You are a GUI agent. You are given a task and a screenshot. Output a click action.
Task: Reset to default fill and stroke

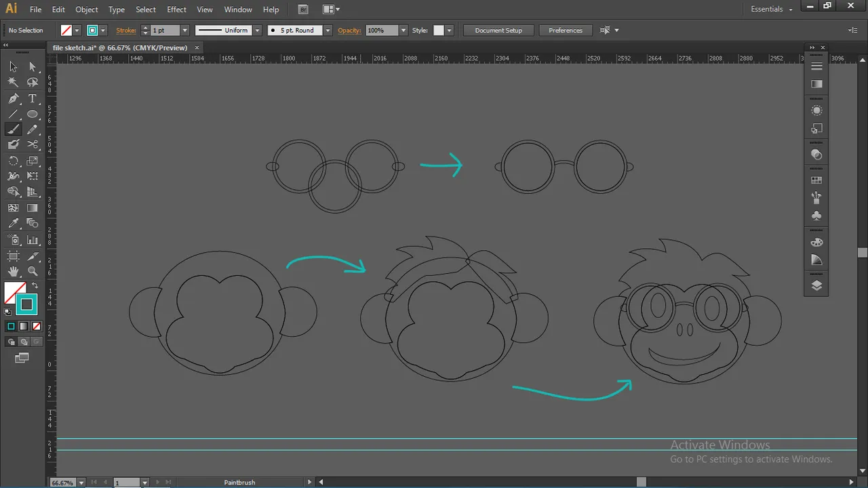[x=7, y=312]
